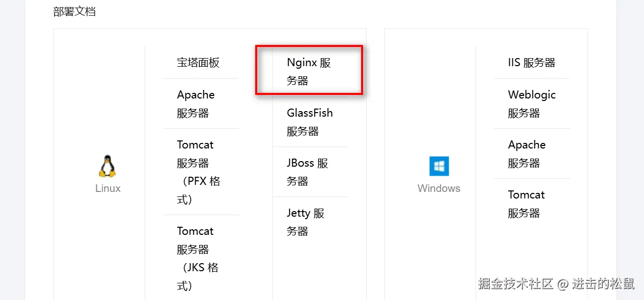Click the gray Windows text label

(439, 188)
